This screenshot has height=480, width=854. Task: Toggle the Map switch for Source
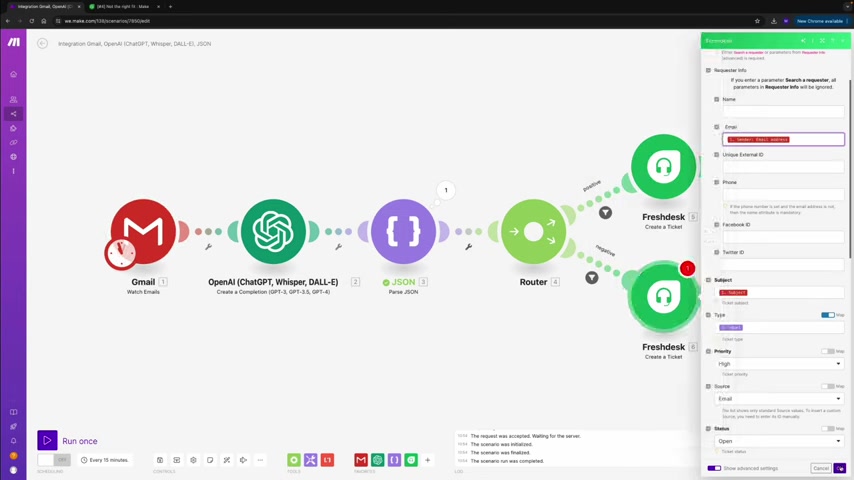click(x=827, y=386)
